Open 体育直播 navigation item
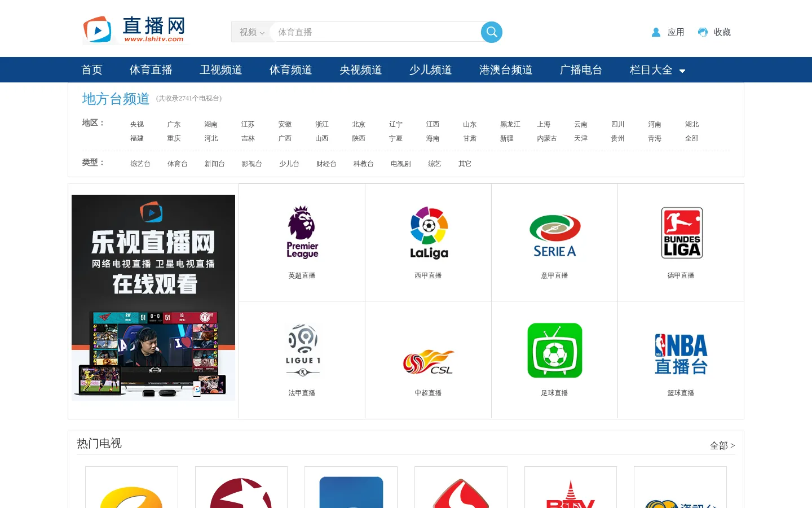The width and height of the screenshot is (812, 508). coord(151,70)
